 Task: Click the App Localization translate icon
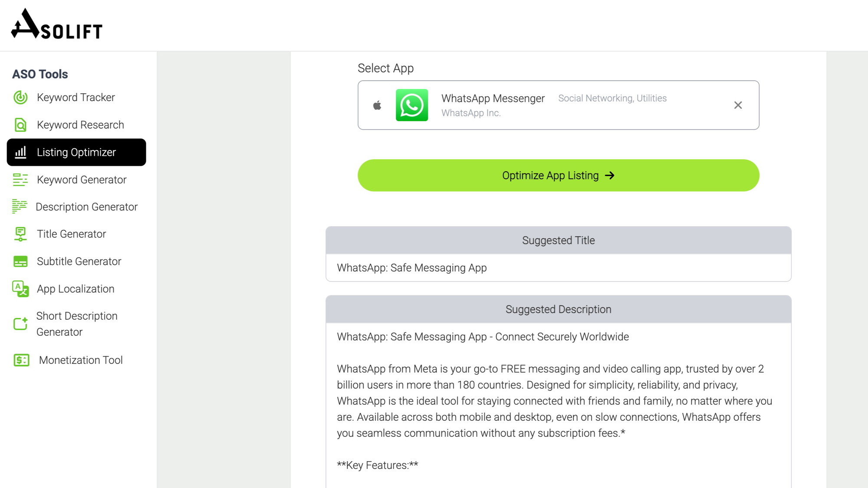[20, 289]
